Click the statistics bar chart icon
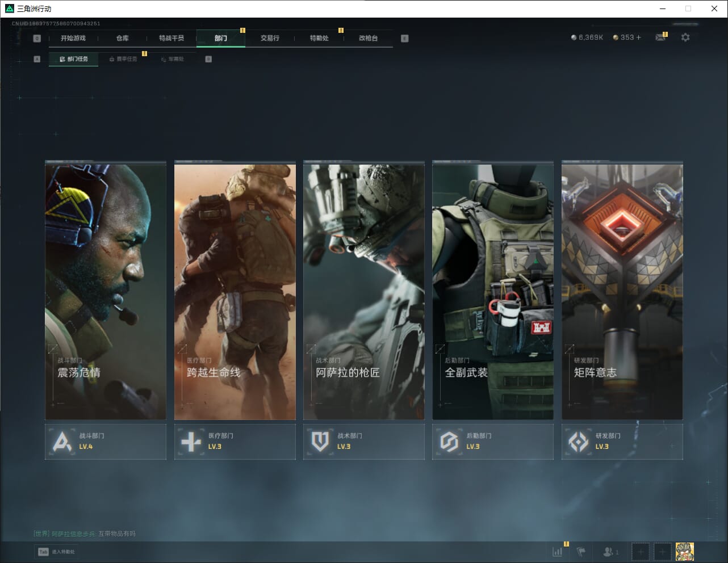Screen dimensions: 728x563 [x=558, y=551]
